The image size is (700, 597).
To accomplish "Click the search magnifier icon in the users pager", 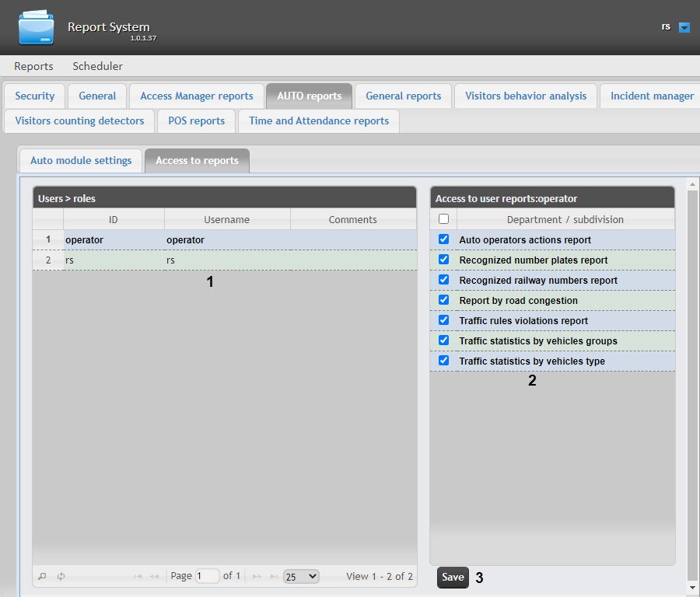I will pos(43,576).
